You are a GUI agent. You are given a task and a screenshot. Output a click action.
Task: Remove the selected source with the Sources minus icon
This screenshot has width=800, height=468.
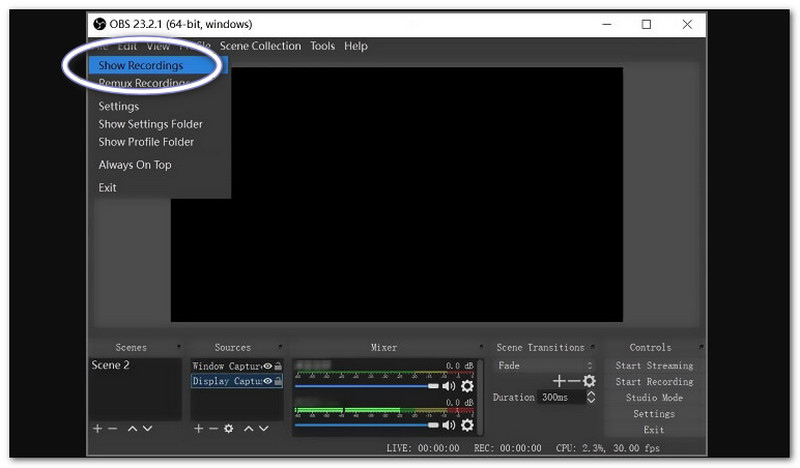pos(213,429)
